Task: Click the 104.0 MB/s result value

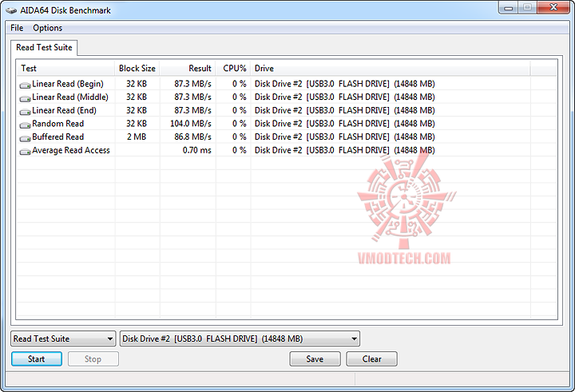Action: tap(191, 124)
